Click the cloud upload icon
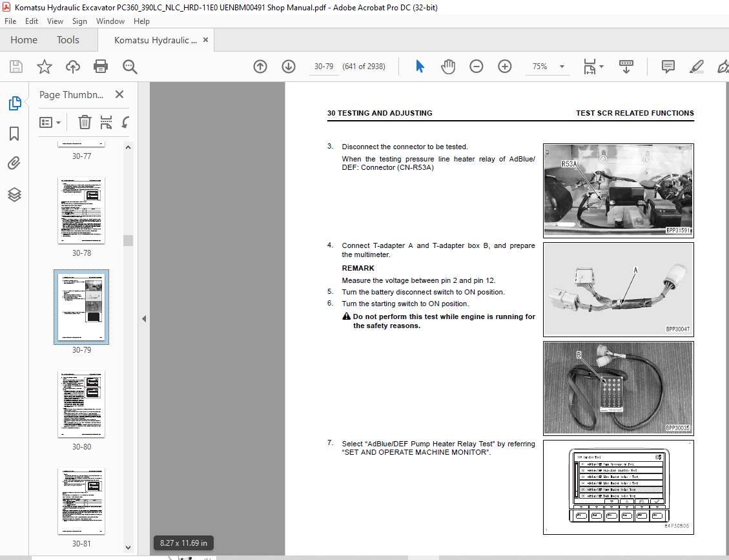 (x=72, y=67)
